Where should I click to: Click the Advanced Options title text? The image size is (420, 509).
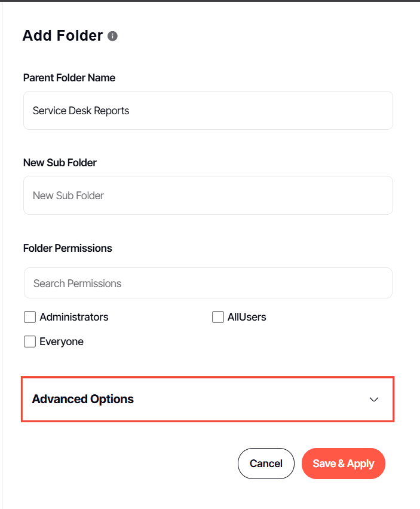83,399
